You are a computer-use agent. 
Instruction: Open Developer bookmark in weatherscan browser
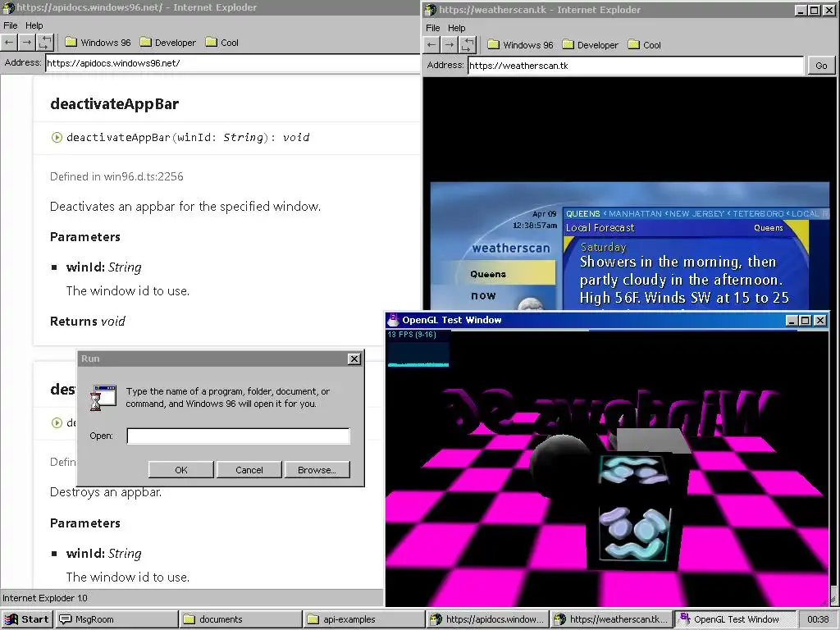click(x=591, y=45)
